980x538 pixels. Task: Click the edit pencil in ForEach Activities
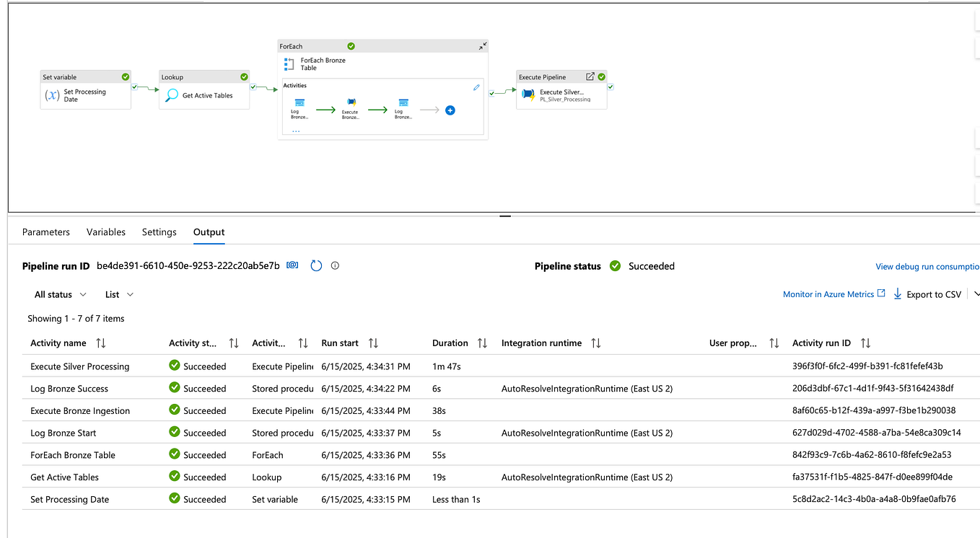coord(476,87)
